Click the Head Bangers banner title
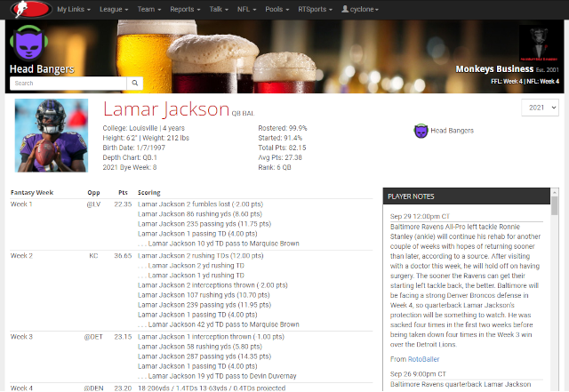Screen dimensions: 569x392 [42, 69]
